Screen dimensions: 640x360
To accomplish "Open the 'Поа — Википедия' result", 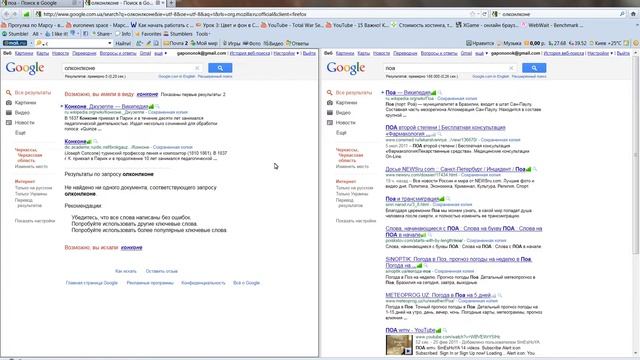I will pos(408,93).
